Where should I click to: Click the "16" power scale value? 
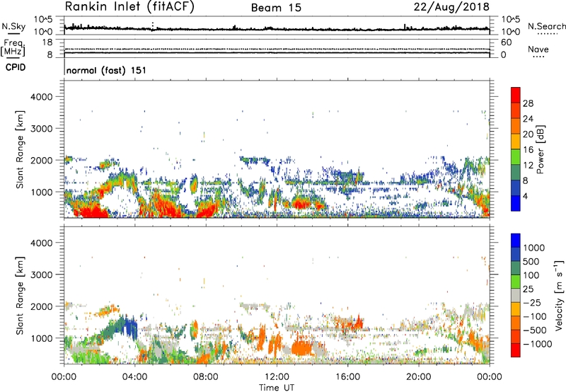[528, 150]
